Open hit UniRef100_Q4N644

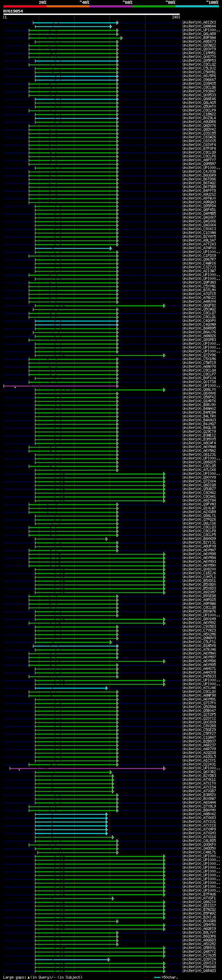(x=199, y=26)
